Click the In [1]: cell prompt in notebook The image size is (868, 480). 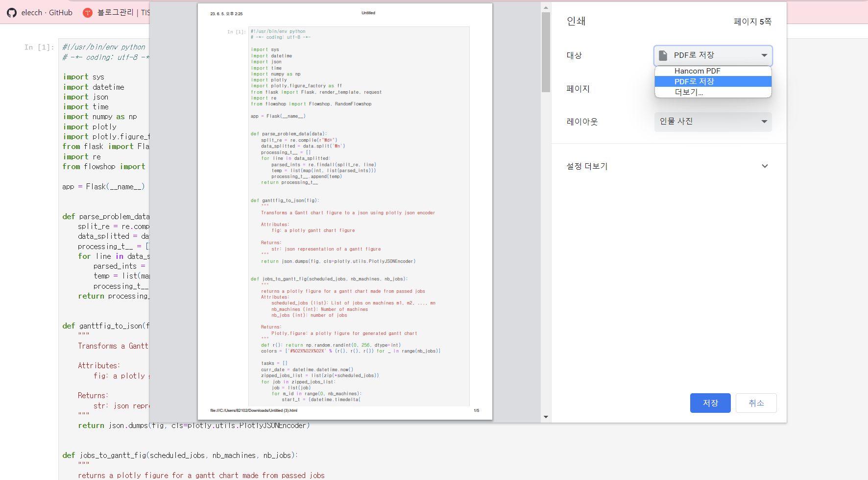[x=39, y=47]
